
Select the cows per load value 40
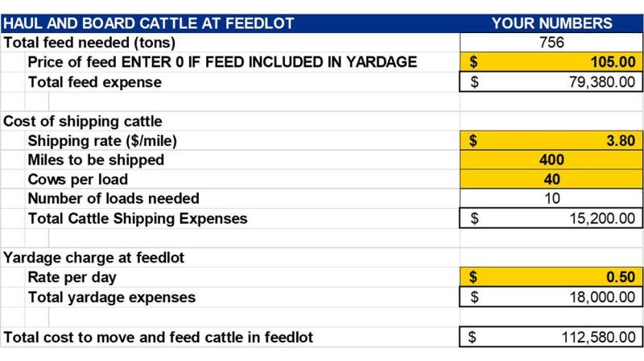click(x=551, y=179)
